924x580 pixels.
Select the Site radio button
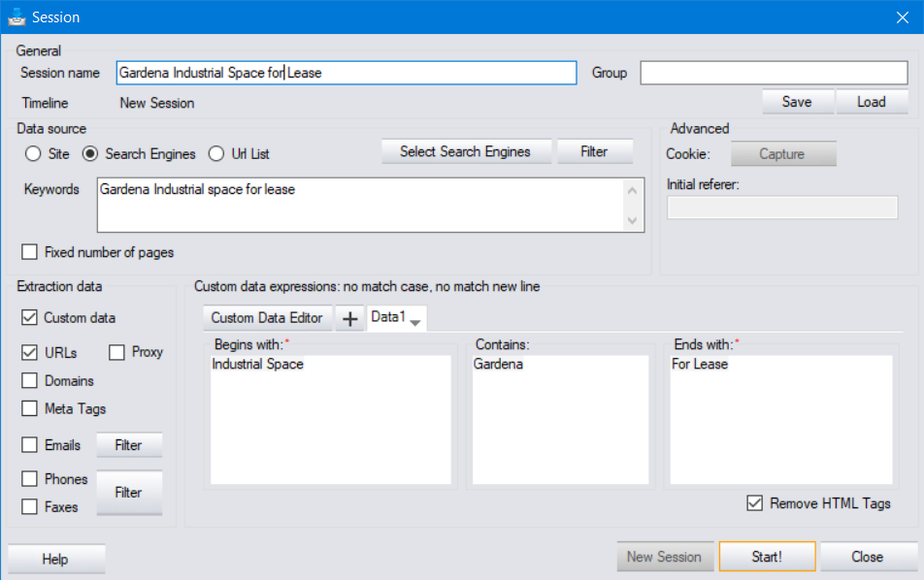point(30,152)
